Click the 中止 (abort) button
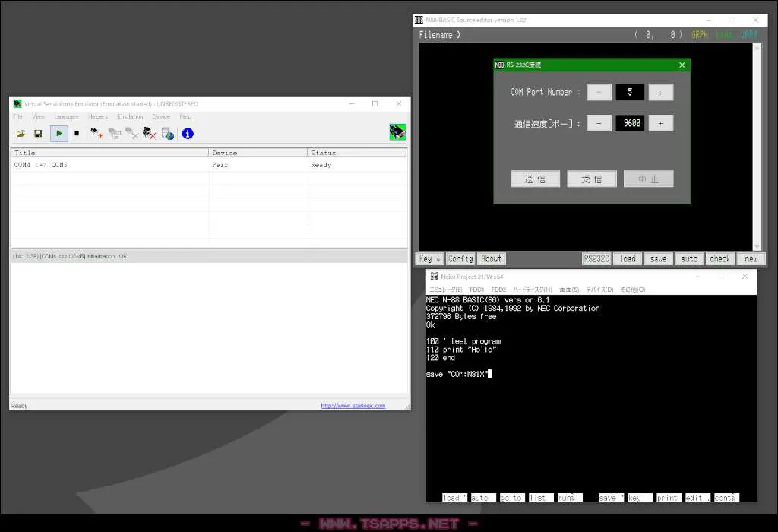Screen dimensions: 778x532 [649, 179]
